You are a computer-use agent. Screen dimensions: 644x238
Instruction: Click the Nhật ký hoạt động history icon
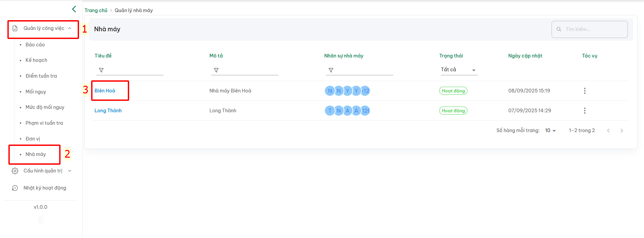tap(15, 188)
